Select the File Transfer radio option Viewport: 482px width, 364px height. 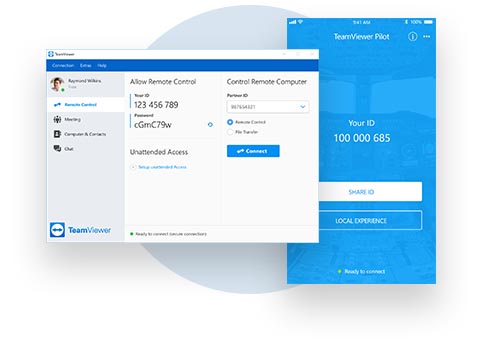230,132
